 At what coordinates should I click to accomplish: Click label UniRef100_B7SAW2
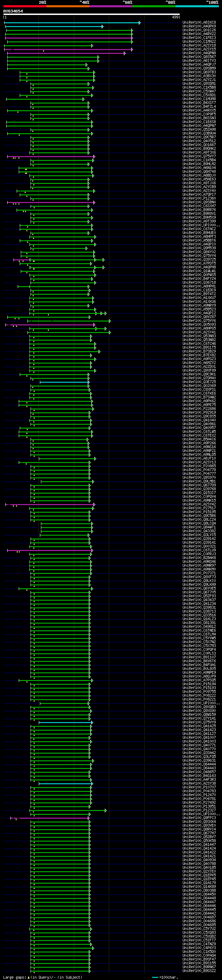(199, 397)
